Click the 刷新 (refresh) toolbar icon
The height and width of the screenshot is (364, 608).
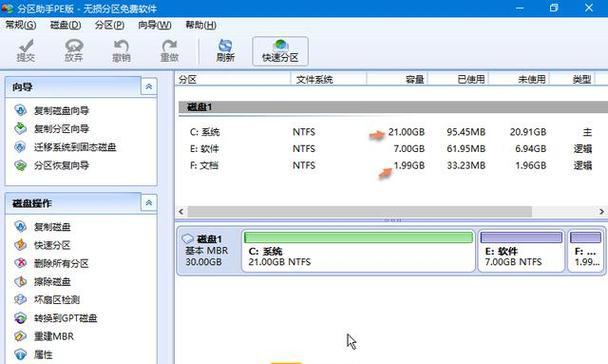point(225,51)
